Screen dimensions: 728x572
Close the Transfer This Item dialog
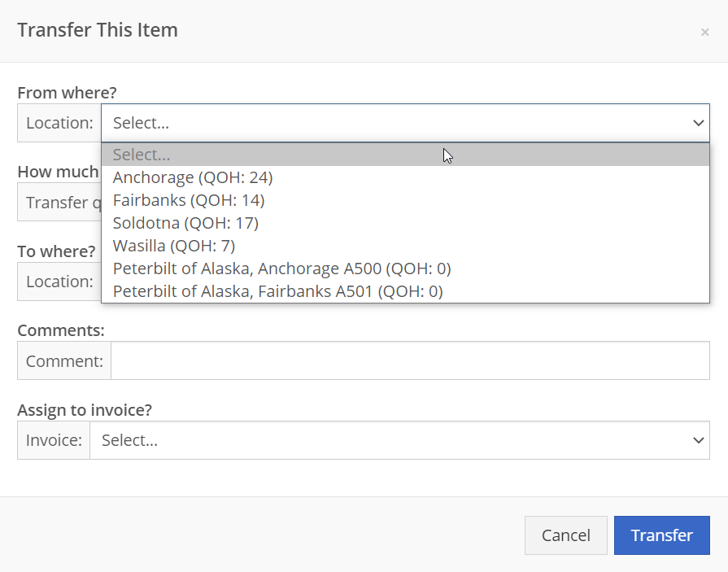tap(704, 32)
